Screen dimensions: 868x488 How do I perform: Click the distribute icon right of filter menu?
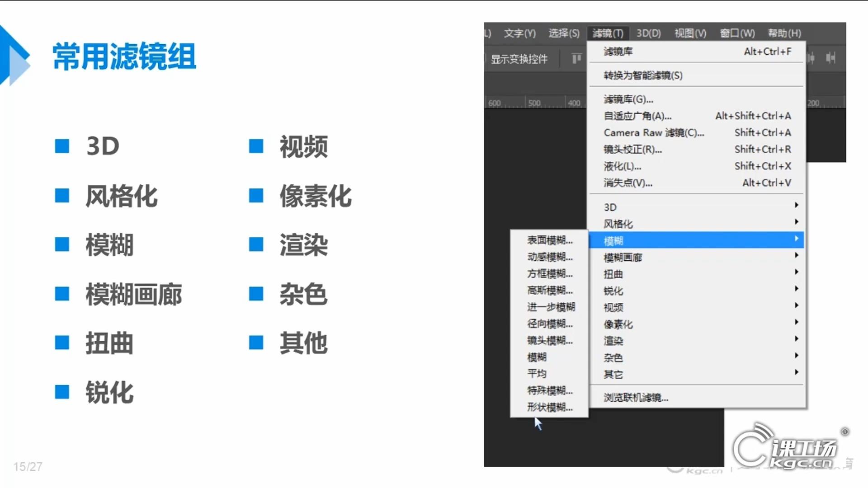pos(812,58)
